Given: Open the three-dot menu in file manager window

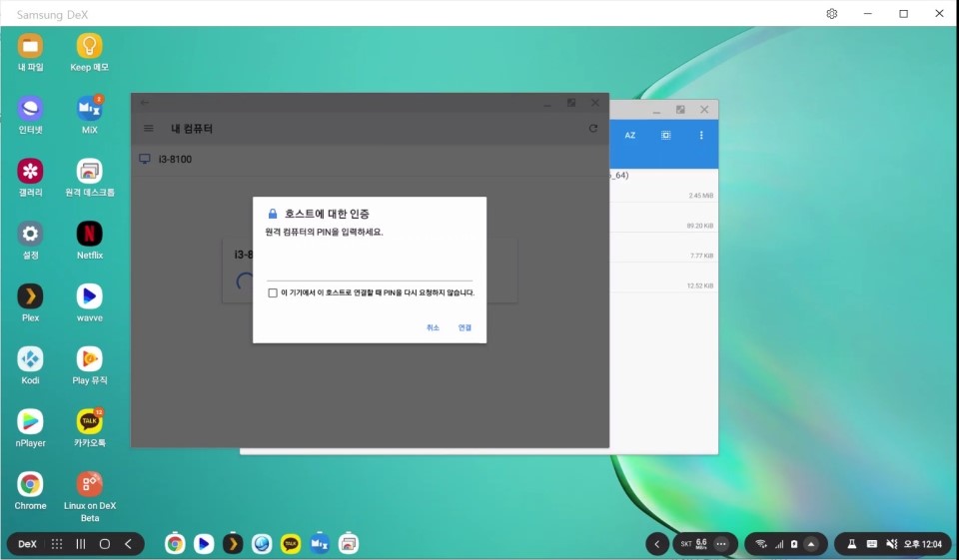Looking at the screenshot, I should point(701,135).
